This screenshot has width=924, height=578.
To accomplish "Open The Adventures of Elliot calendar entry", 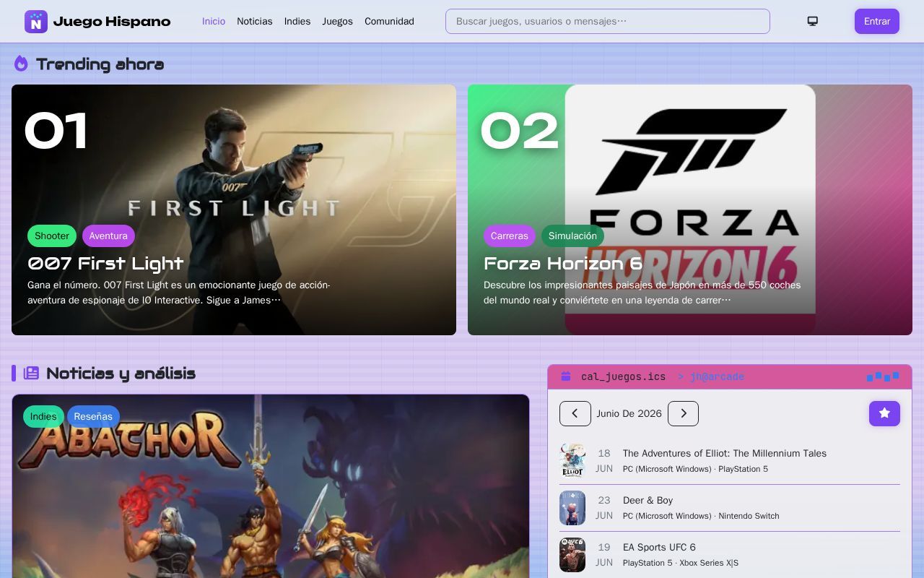I will click(x=730, y=461).
